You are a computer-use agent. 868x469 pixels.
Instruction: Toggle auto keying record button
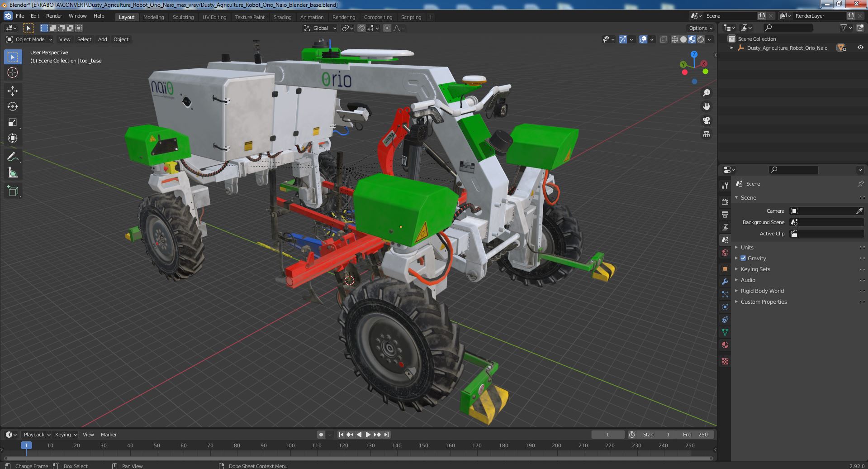(x=321, y=435)
